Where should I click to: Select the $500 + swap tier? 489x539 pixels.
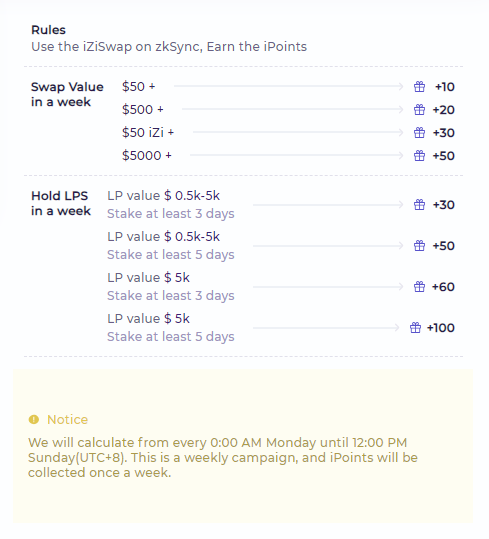143,110
